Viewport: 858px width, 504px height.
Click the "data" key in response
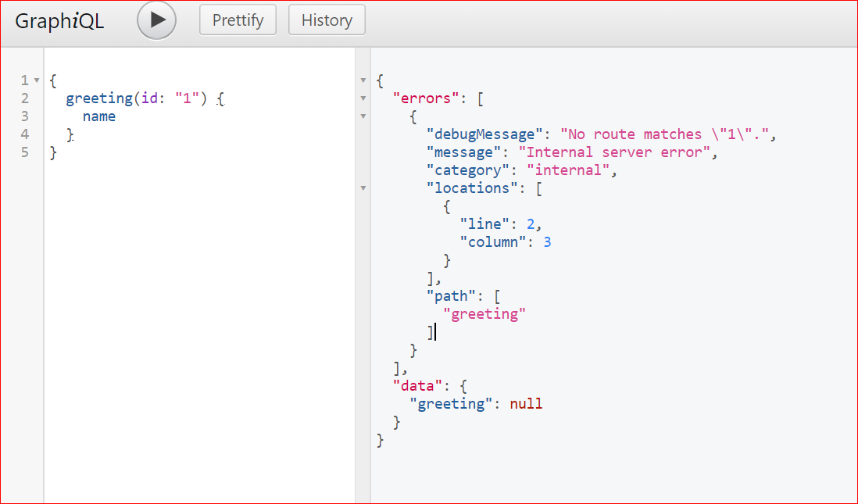[417, 386]
